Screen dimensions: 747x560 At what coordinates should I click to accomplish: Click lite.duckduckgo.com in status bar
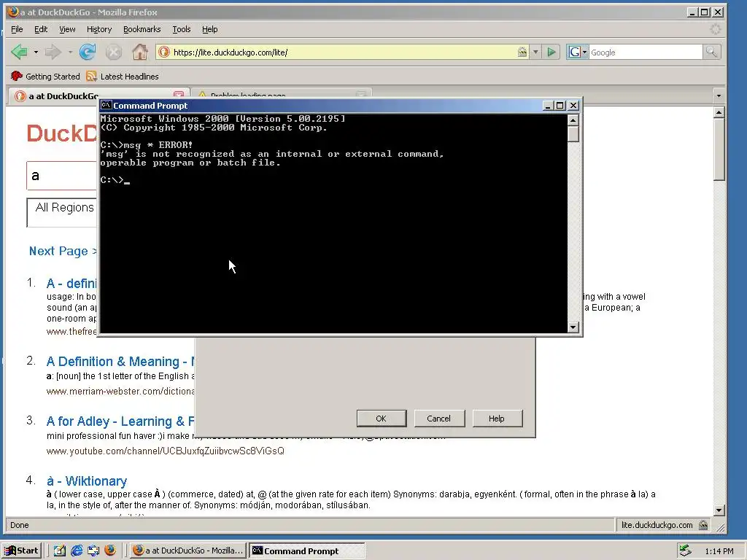click(x=657, y=525)
